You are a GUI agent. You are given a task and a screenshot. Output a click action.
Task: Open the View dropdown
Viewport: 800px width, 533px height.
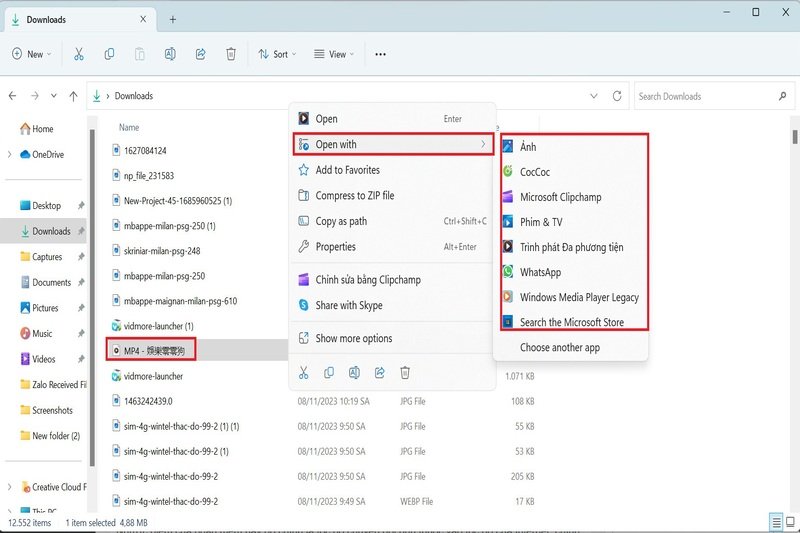(x=334, y=54)
